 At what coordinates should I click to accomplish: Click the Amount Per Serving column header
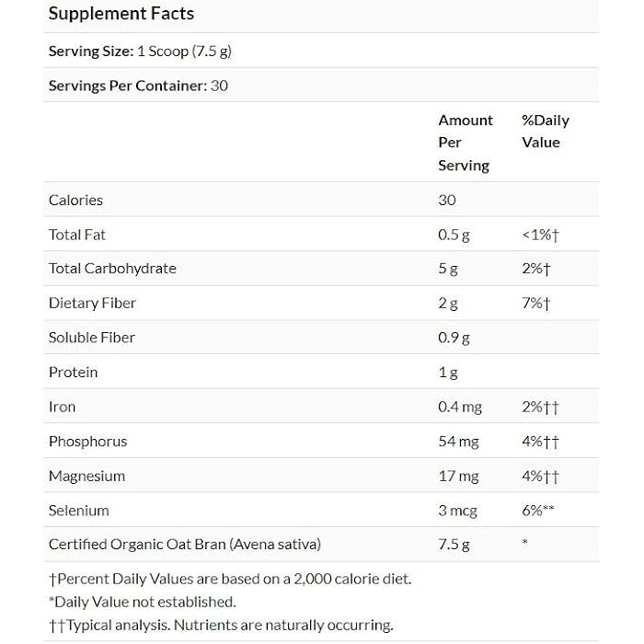(465, 143)
